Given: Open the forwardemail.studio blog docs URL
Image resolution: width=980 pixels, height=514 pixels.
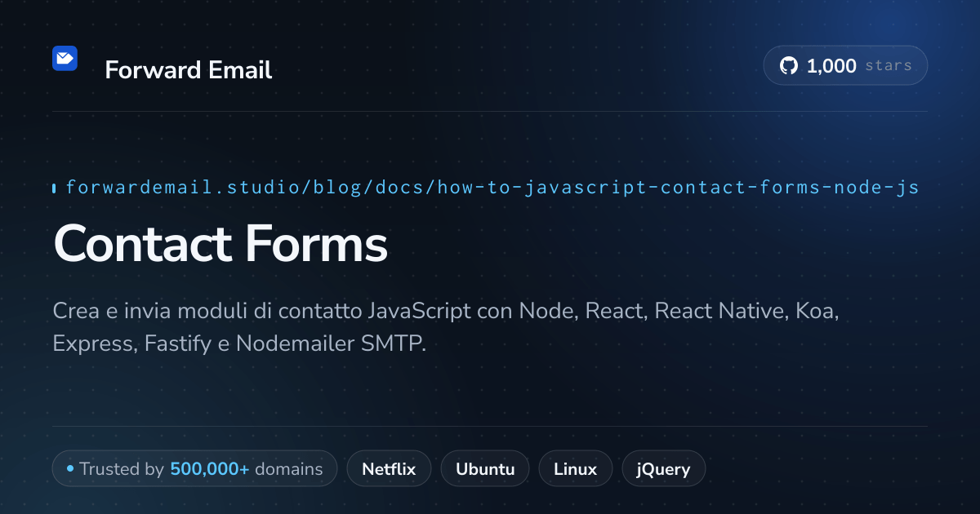Looking at the screenshot, I should click(x=492, y=188).
